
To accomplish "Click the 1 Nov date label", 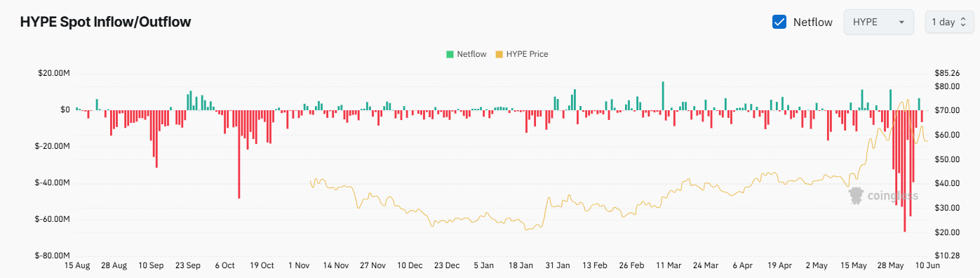I will 300,266.
